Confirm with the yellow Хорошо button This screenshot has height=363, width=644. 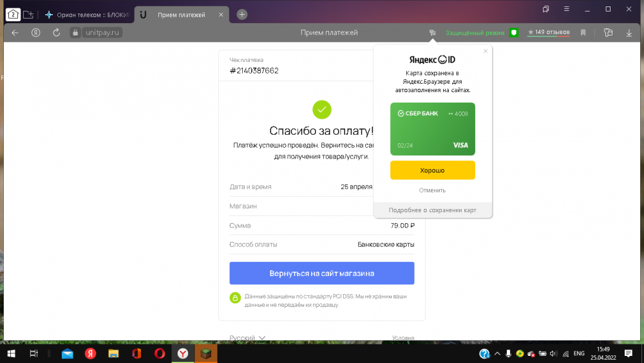coord(433,170)
